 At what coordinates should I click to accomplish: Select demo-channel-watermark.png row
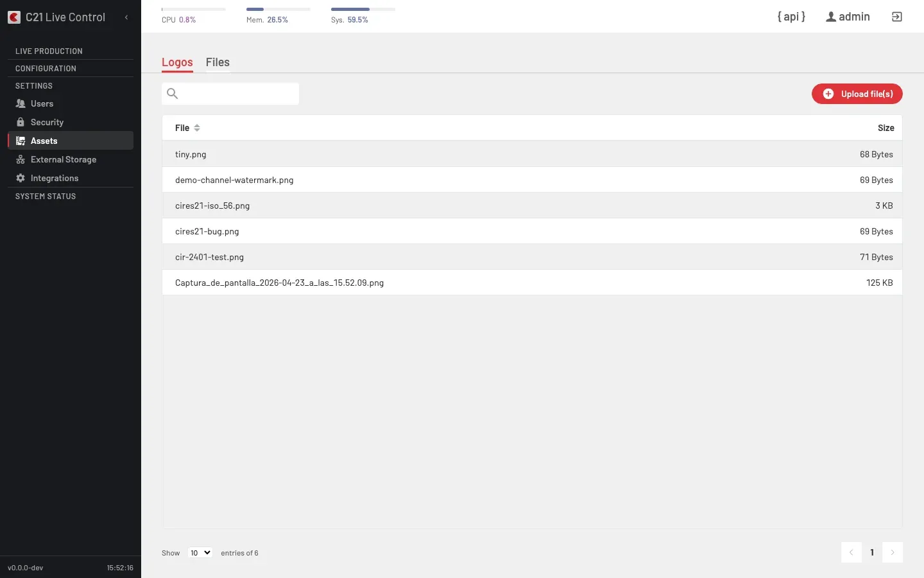coord(532,180)
